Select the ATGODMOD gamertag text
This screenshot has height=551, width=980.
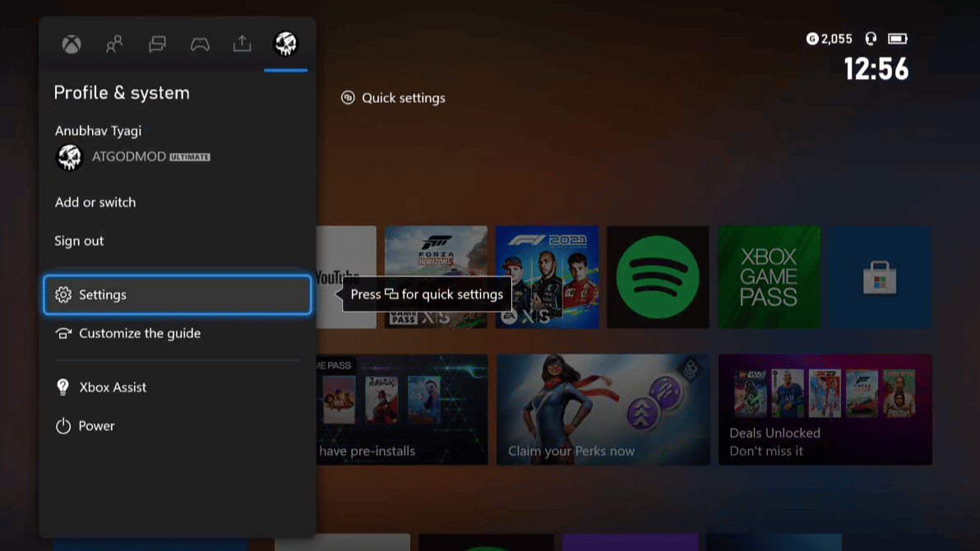[x=129, y=156]
